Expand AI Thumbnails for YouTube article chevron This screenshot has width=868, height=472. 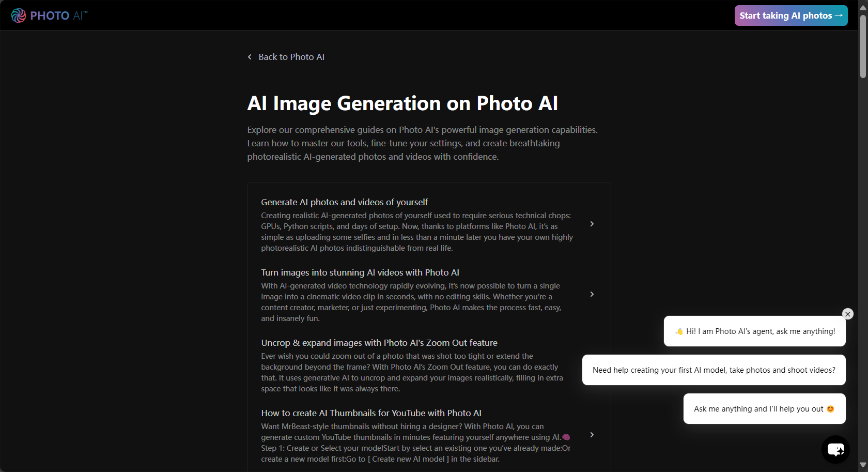tap(592, 435)
